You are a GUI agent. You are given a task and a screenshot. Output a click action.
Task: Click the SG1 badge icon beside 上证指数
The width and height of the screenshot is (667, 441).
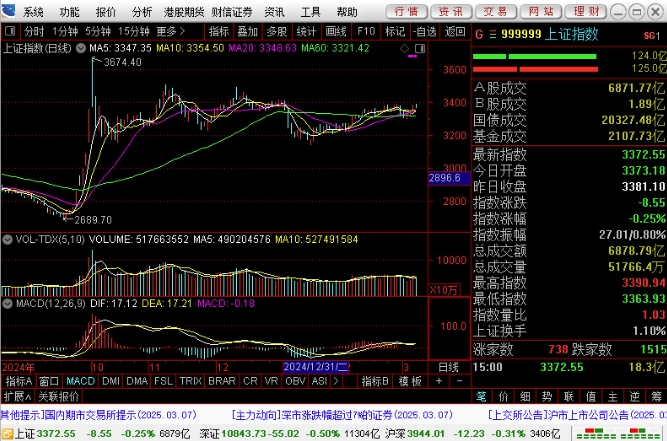point(652,34)
